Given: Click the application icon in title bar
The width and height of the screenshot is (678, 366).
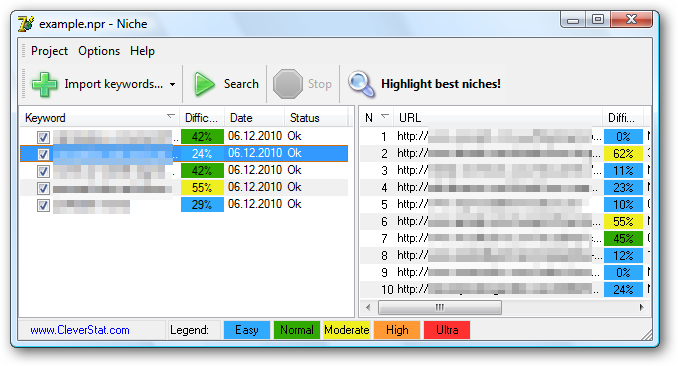Looking at the screenshot, I should (x=26, y=24).
